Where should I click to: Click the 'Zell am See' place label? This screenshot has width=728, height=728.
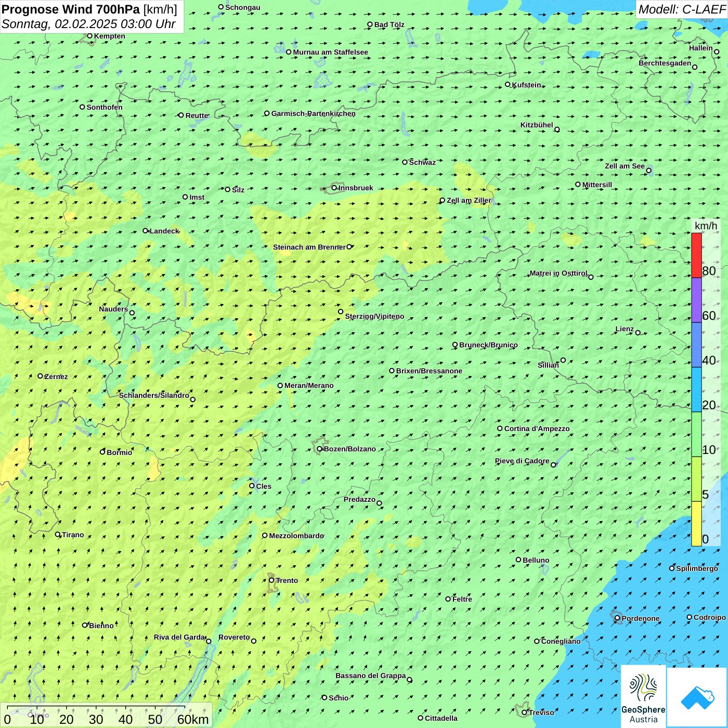pos(625,166)
